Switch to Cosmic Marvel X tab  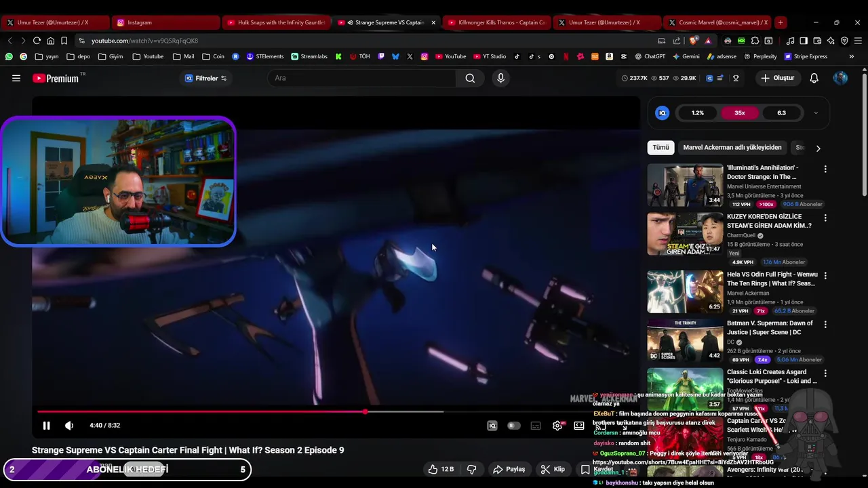pos(717,22)
